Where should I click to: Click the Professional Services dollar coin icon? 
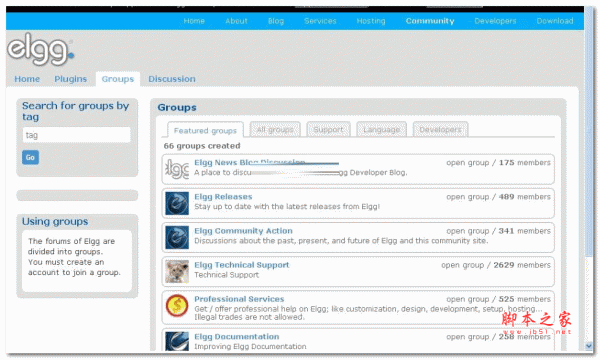click(177, 306)
